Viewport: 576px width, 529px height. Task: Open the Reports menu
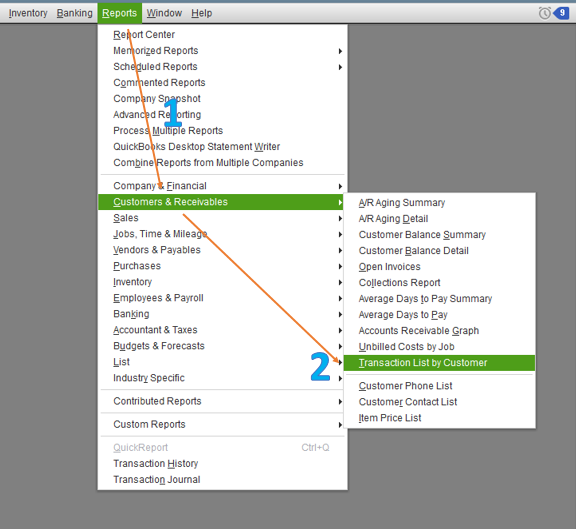(x=119, y=13)
